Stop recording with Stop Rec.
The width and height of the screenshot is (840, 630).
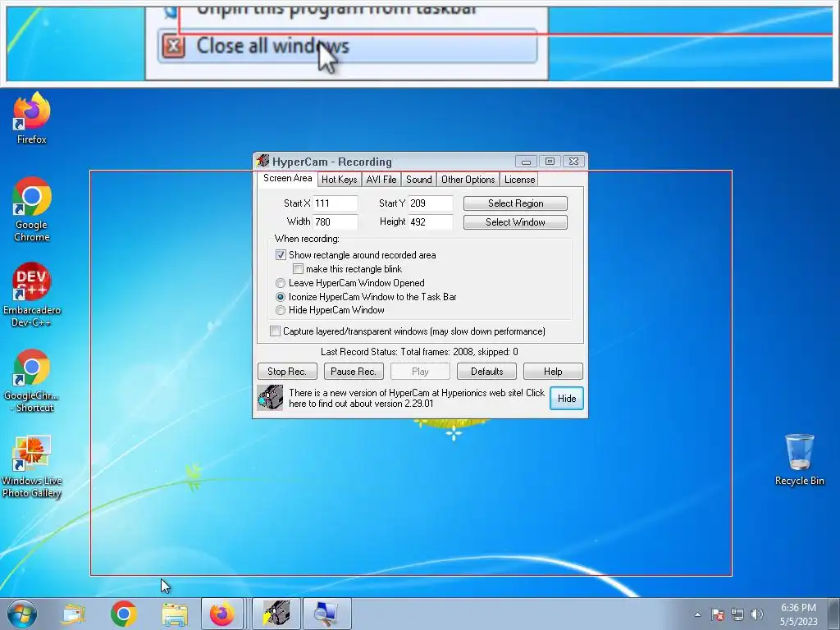pyautogui.click(x=287, y=372)
